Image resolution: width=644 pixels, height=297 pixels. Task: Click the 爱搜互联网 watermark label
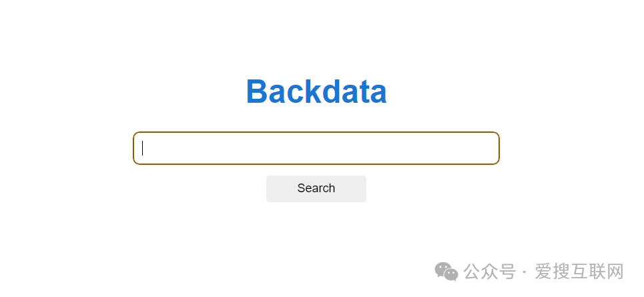click(x=579, y=272)
